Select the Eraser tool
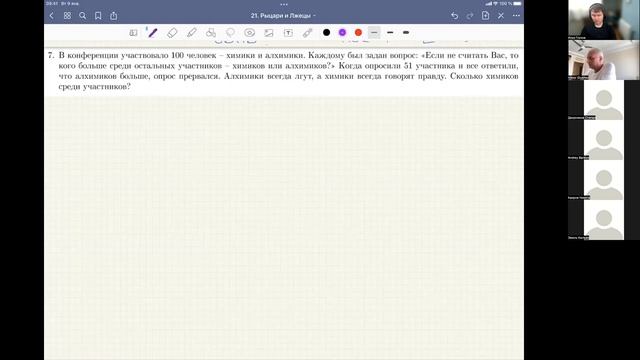Screen dimensions: 640x360 tap(172, 33)
